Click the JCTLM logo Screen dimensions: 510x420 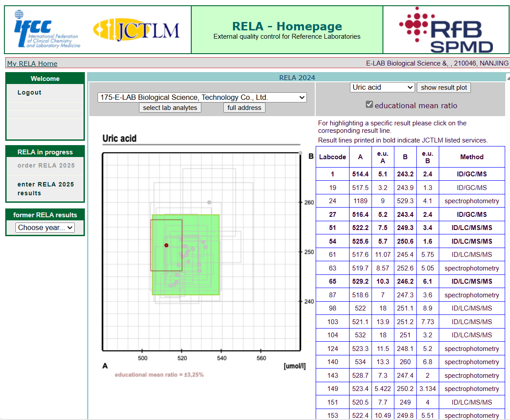tap(136, 30)
